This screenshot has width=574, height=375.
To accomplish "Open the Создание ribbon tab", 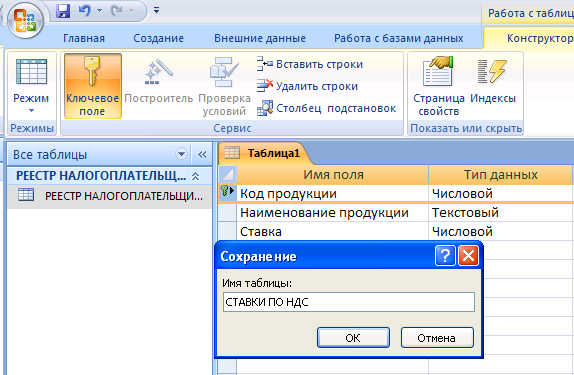I will [159, 38].
